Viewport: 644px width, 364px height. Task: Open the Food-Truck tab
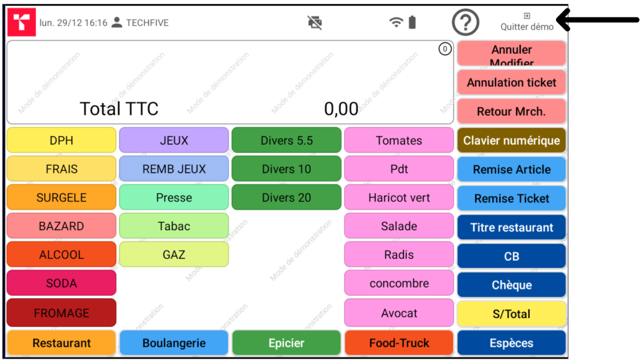[399, 343]
